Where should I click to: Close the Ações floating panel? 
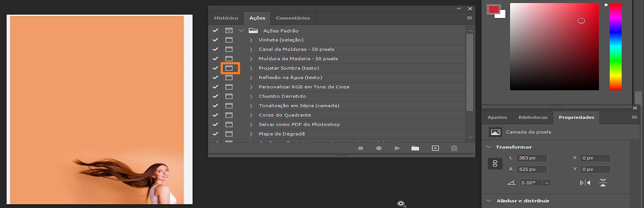point(470,9)
